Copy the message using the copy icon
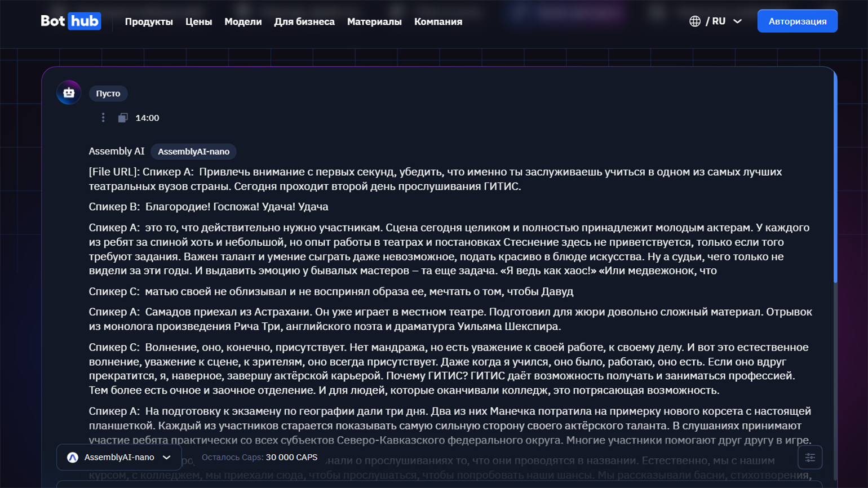This screenshot has height=488, width=868. (123, 118)
